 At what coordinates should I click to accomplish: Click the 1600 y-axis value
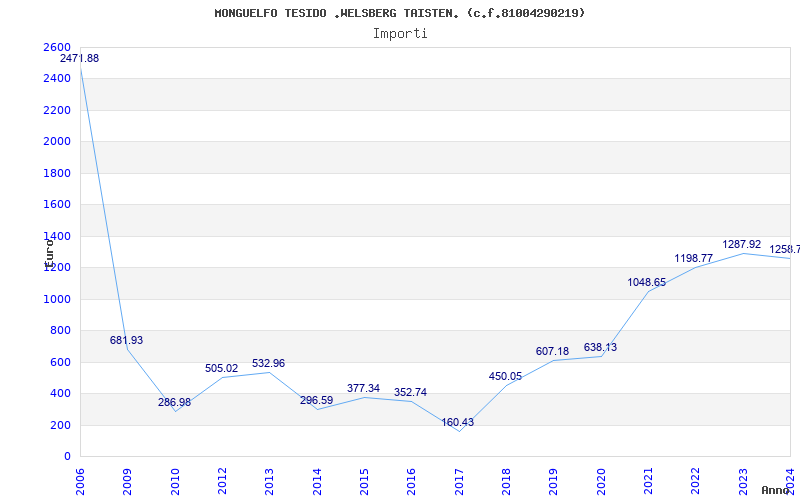point(57,205)
